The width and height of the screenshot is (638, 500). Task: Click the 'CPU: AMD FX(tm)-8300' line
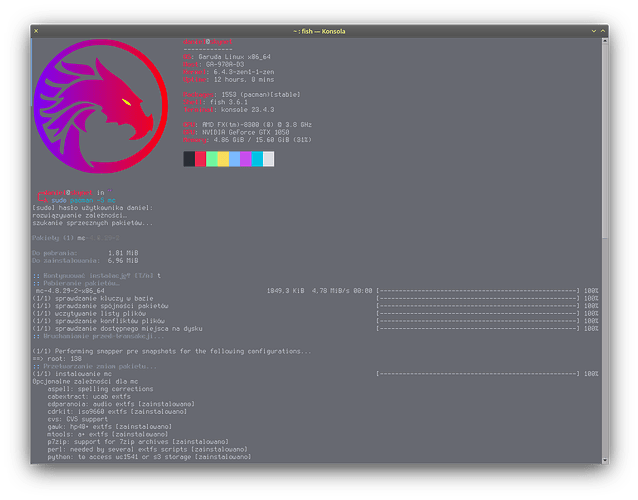click(247, 124)
